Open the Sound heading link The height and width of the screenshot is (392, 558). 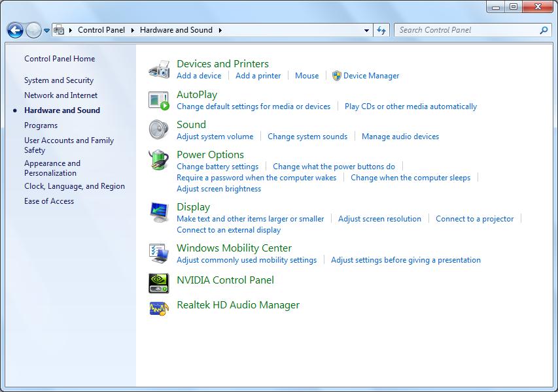click(x=191, y=124)
